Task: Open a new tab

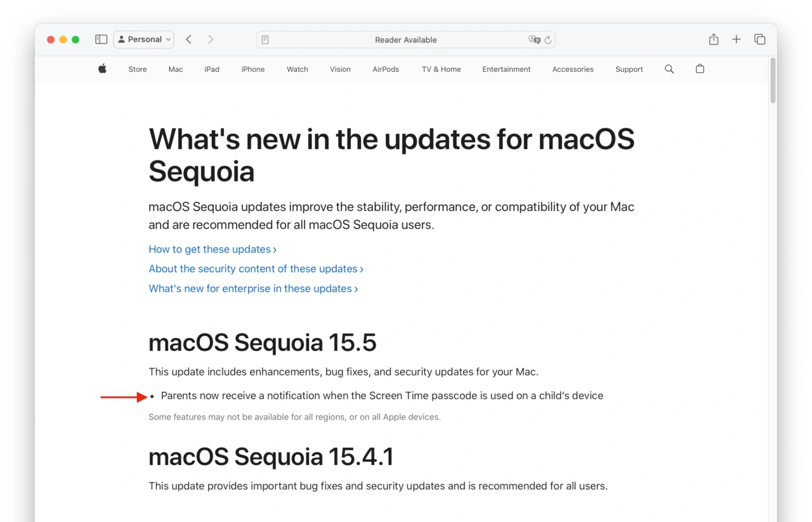Action: [x=736, y=39]
